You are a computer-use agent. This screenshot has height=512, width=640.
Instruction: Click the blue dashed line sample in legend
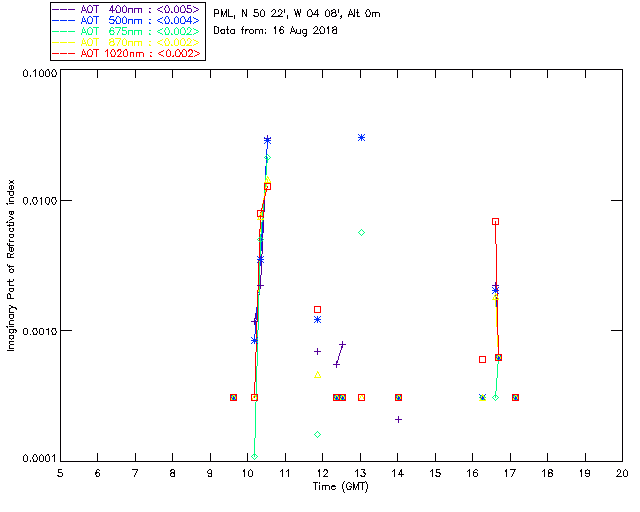64,20
